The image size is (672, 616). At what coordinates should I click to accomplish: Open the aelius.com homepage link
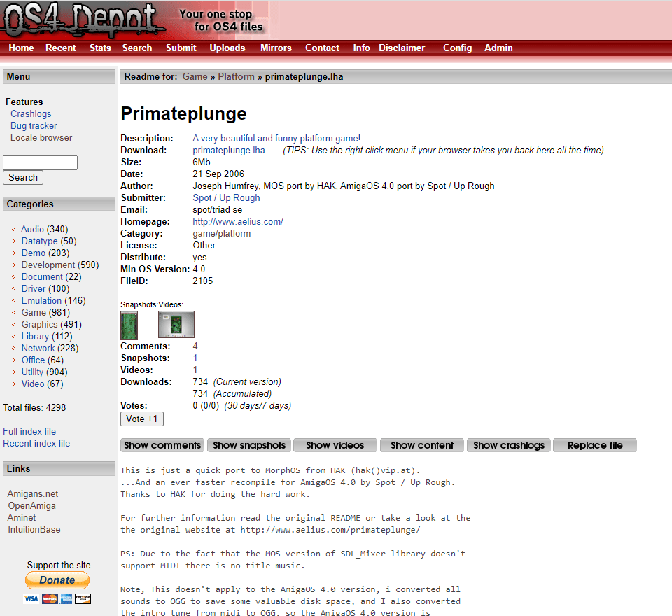pos(238,222)
